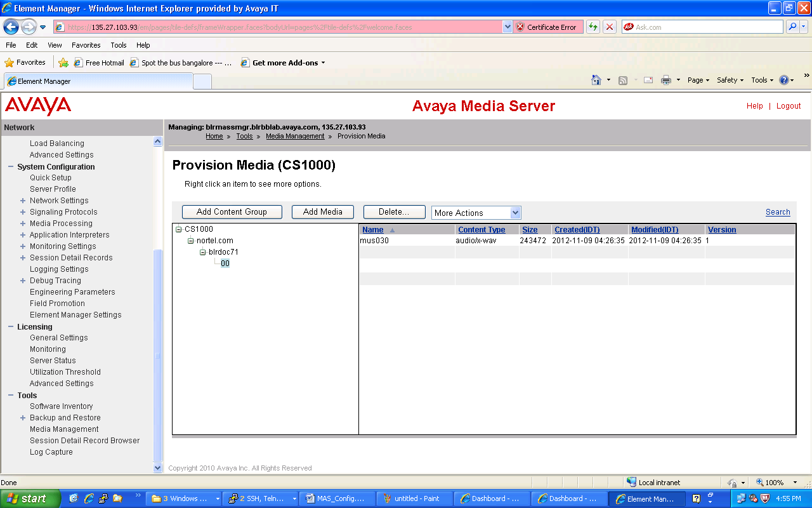Click the Add Content Group button

click(x=232, y=212)
